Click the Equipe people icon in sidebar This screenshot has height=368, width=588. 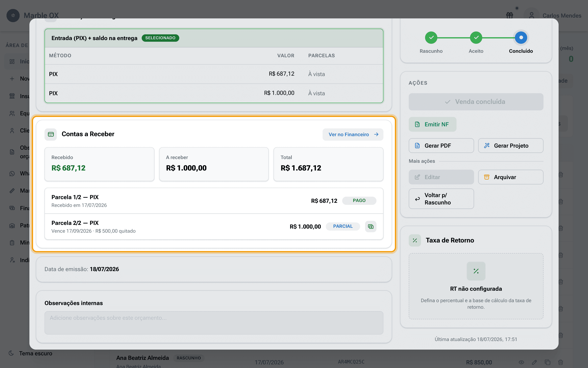pyautogui.click(x=12, y=113)
